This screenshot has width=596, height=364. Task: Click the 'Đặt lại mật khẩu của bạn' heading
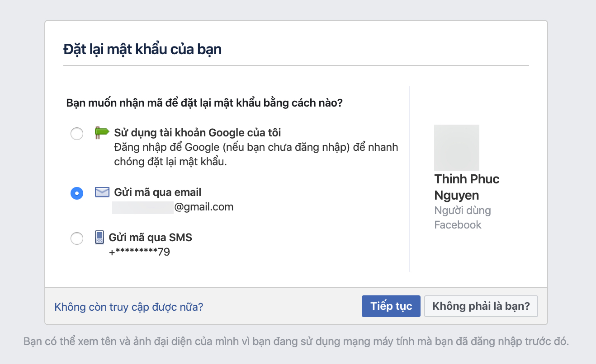(x=142, y=49)
